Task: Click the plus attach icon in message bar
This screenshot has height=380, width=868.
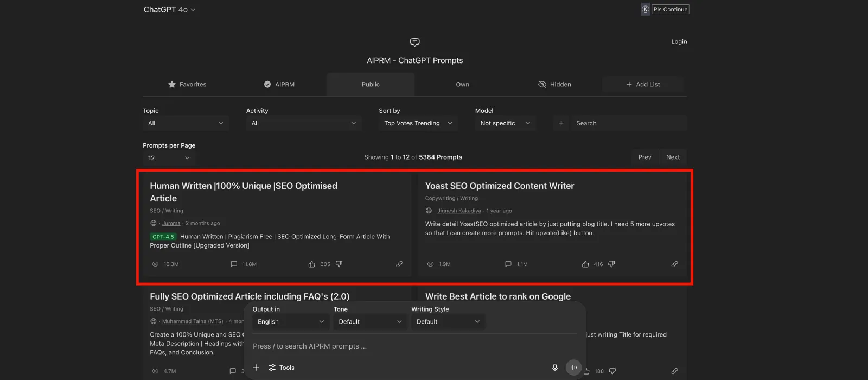Action: tap(256, 368)
